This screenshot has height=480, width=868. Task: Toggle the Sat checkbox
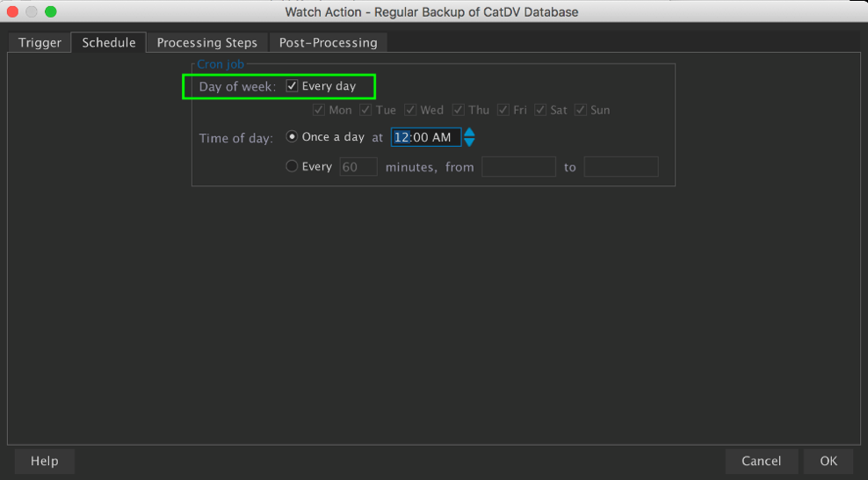(540, 110)
